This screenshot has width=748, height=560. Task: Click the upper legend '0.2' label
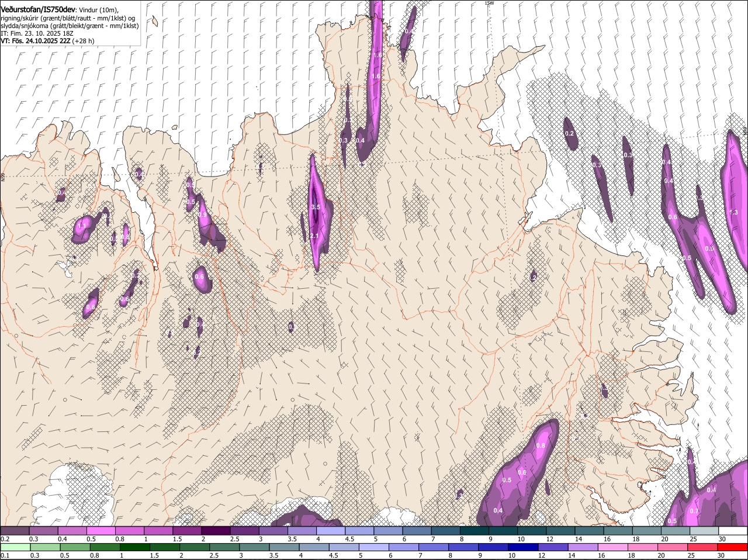pos(5,539)
